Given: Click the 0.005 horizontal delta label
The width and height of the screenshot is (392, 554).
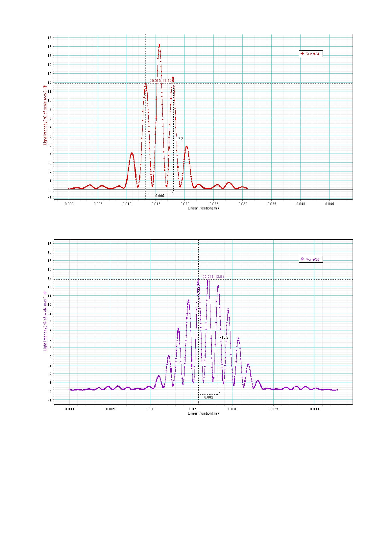Looking at the screenshot, I should pos(159,196).
